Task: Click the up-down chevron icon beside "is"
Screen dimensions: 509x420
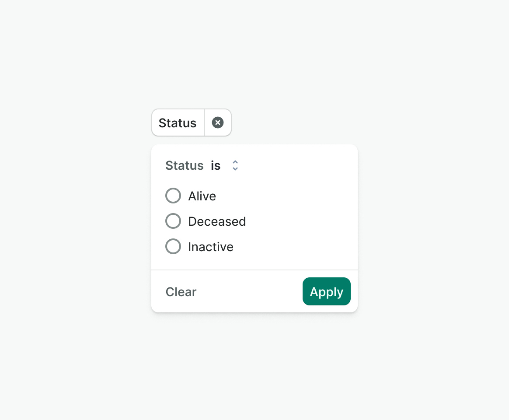Action: point(235,165)
